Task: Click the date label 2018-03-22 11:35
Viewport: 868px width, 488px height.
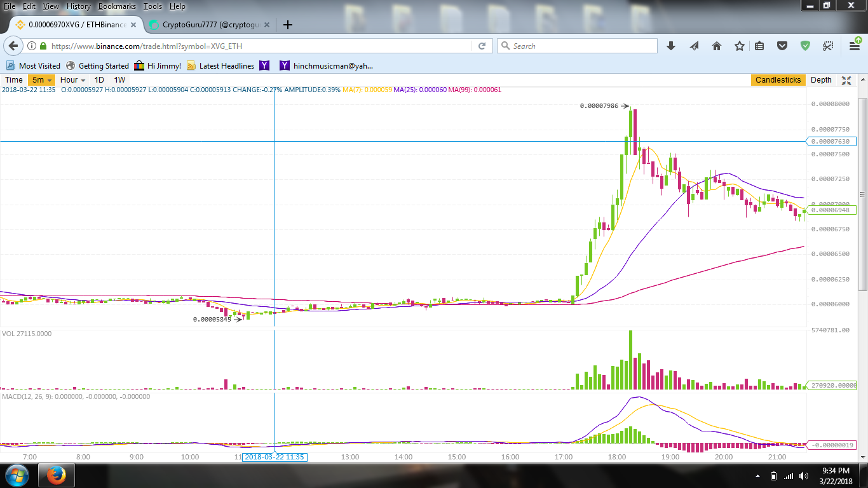Action: point(275,457)
